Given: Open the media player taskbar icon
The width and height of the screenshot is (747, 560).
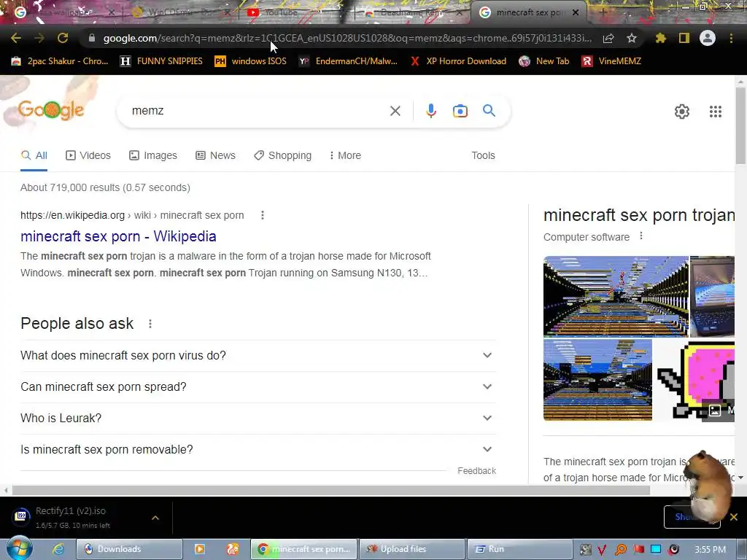Looking at the screenshot, I should tap(200, 549).
